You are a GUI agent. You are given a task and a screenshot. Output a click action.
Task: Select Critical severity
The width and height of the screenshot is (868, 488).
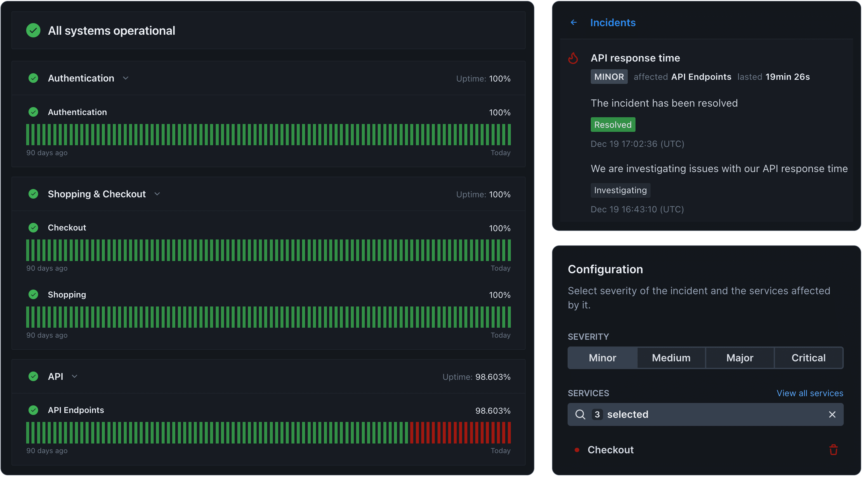coord(808,358)
